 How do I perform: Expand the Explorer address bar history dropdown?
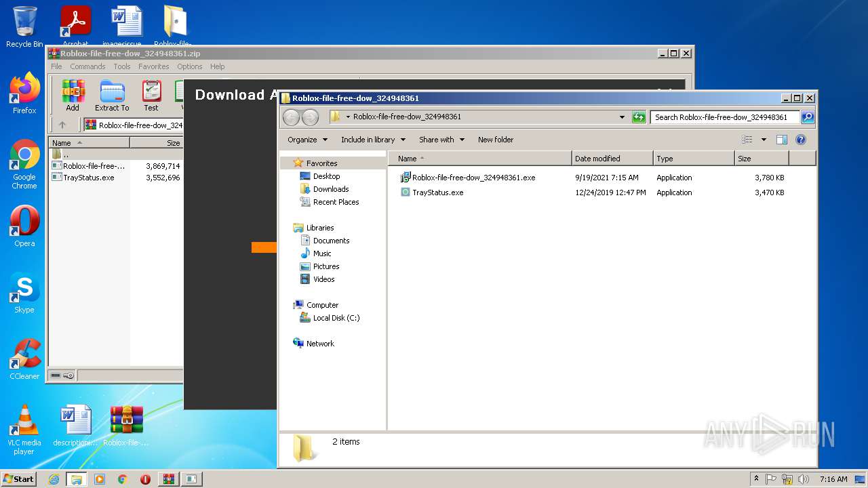[622, 117]
